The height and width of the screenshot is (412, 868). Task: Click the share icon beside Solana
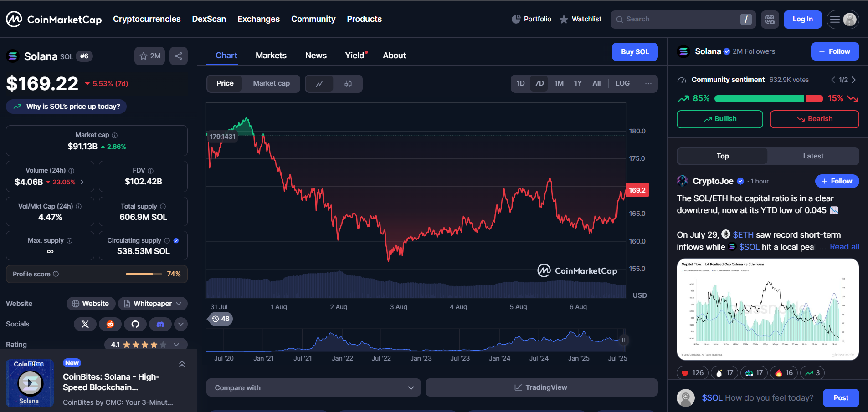(179, 56)
